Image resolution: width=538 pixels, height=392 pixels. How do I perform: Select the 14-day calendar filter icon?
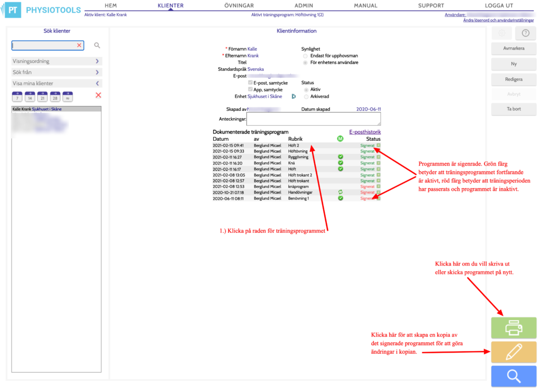click(30, 97)
